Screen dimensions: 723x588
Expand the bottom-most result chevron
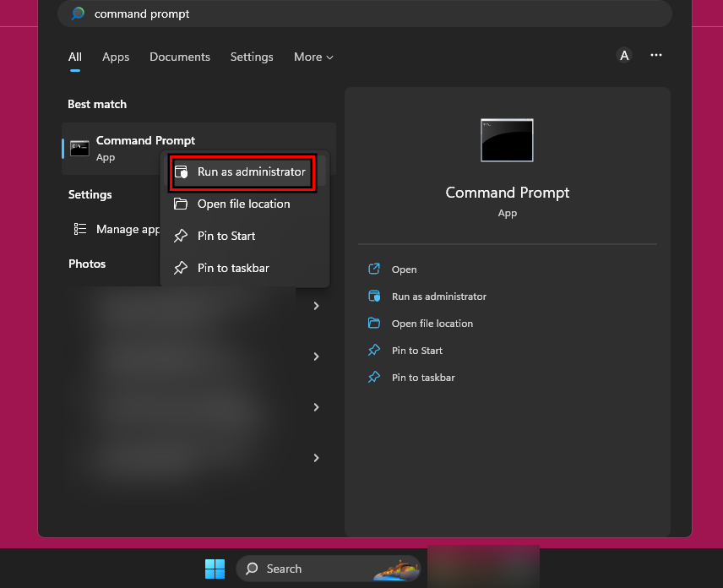[x=316, y=458]
